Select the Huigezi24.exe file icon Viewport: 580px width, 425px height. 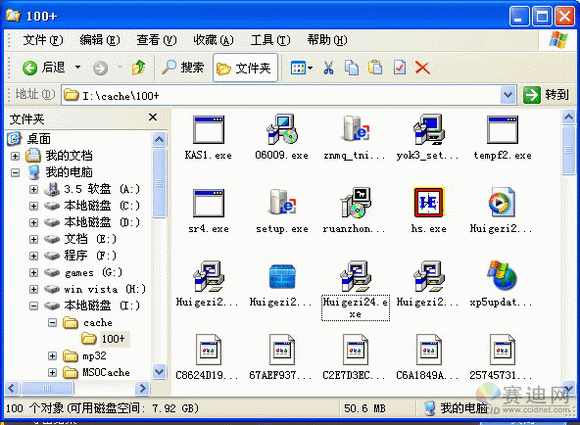point(355,276)
